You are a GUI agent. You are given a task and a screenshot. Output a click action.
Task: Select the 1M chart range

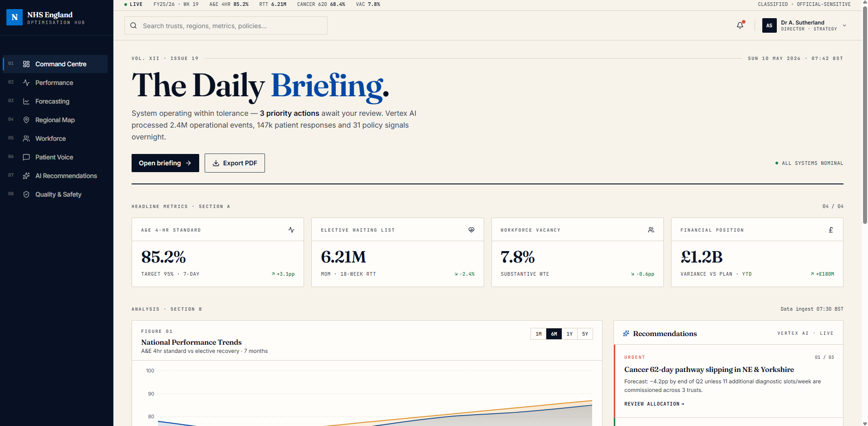[x=539, y=334]
